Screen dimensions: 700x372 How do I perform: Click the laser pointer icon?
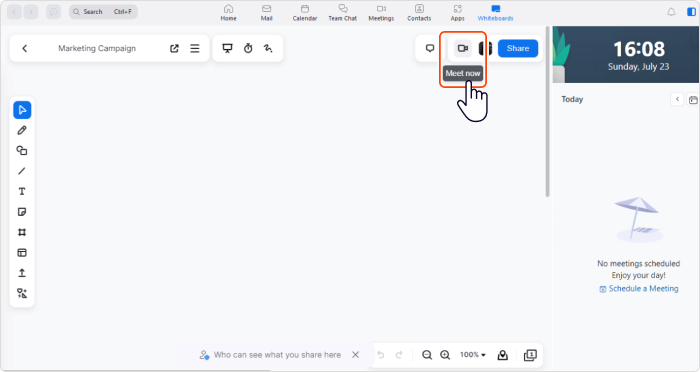[268, 48]
